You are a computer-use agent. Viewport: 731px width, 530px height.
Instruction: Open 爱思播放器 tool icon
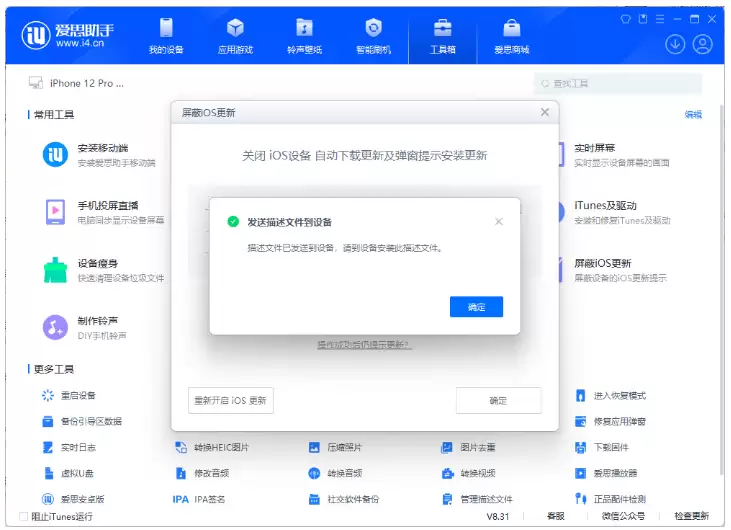tap(580, 473)
